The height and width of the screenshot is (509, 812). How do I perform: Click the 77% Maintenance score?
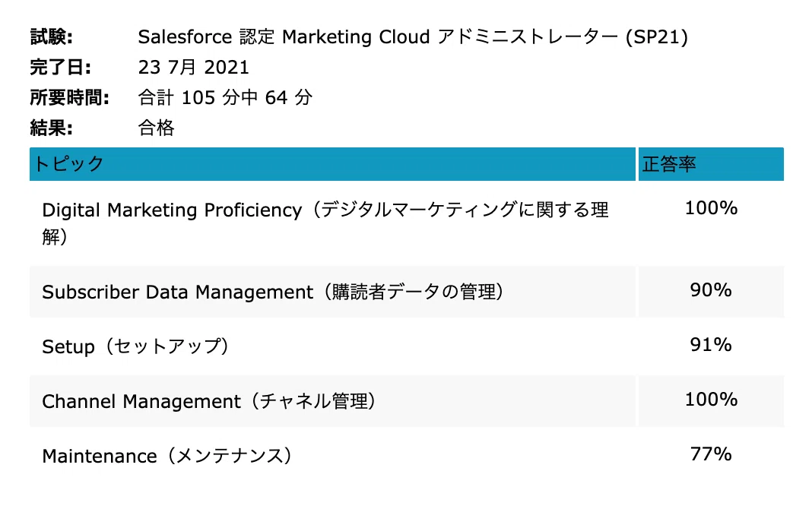pyautogui.click(x=711, y=454)
